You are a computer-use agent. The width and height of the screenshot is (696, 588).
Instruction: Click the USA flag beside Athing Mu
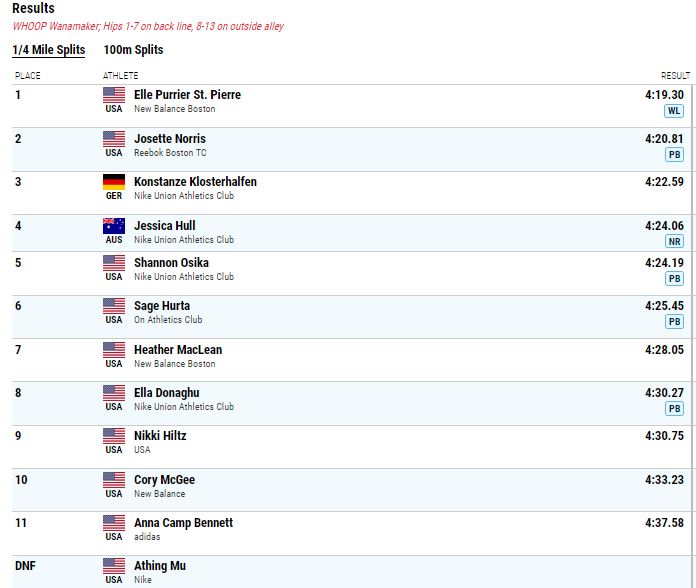click(114, 566)
